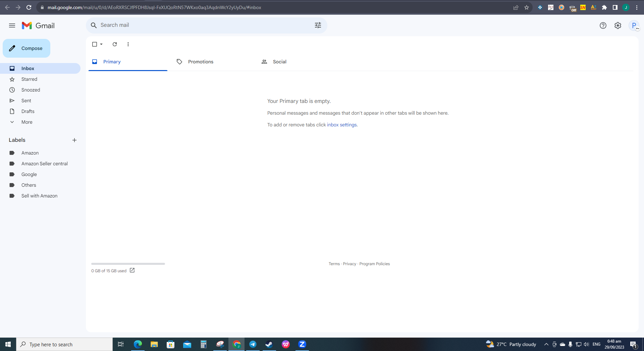Screen dimensions: 644x351
Task: Open the Windows Start menu
Action: coord(8,344)
